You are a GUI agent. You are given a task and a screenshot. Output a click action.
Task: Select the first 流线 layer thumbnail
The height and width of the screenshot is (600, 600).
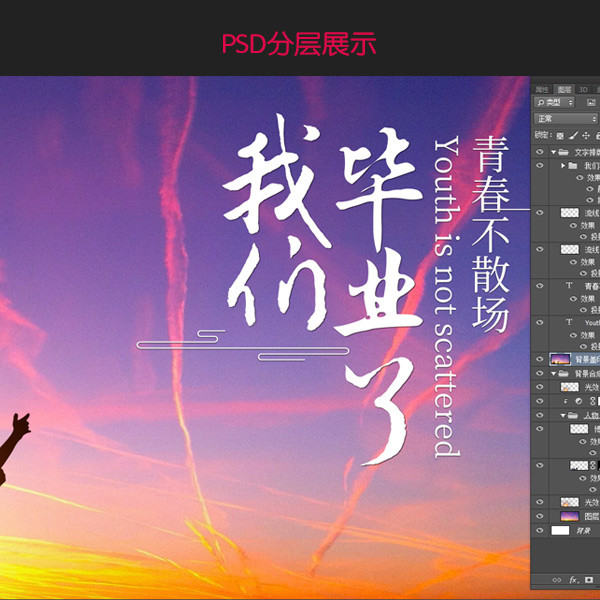click(x=569, y=212)
